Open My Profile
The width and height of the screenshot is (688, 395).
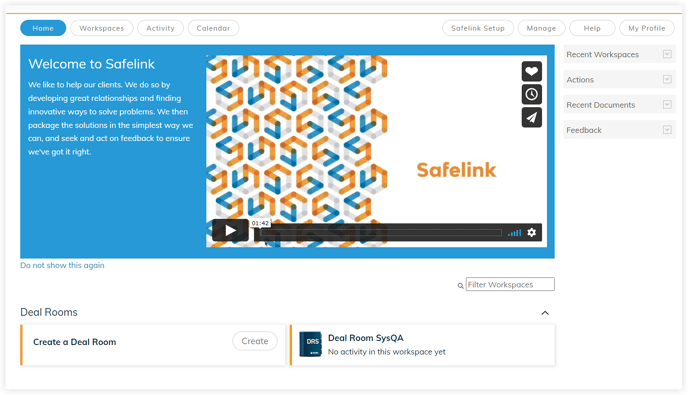[646, 28]
